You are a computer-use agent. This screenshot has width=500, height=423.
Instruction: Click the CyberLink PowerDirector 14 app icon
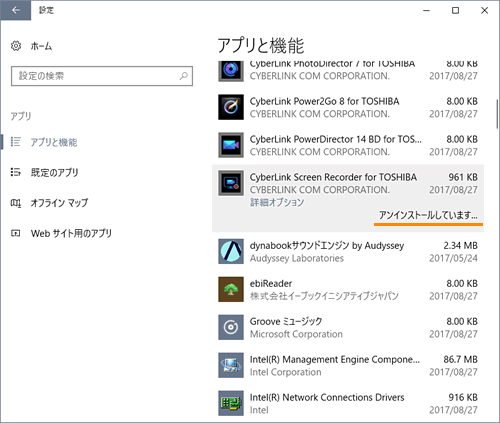[x=231, y=145]
